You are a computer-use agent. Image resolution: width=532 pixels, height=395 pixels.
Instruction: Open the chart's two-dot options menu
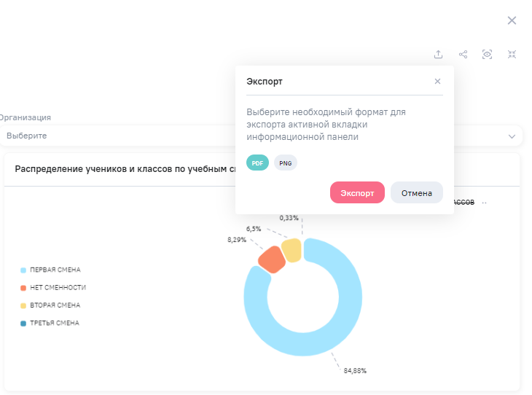[x=484, y=203]
